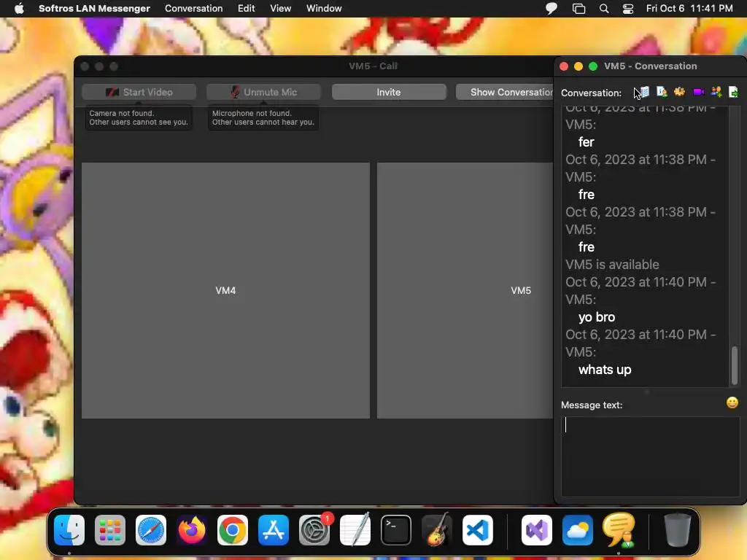
Task: Click "Microphone not found" notice text
Action: [x=263, y=117]
